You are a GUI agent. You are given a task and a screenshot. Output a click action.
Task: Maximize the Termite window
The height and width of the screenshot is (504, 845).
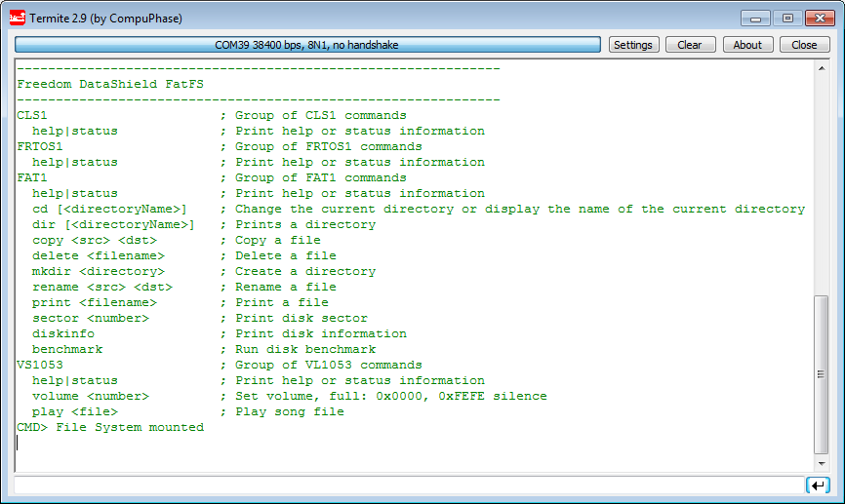(786, 18)
